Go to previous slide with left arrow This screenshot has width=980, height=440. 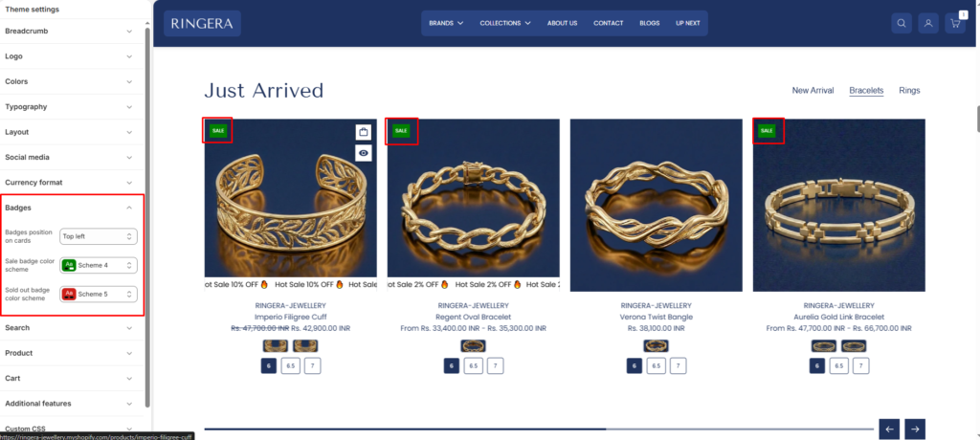pos(889,429)
